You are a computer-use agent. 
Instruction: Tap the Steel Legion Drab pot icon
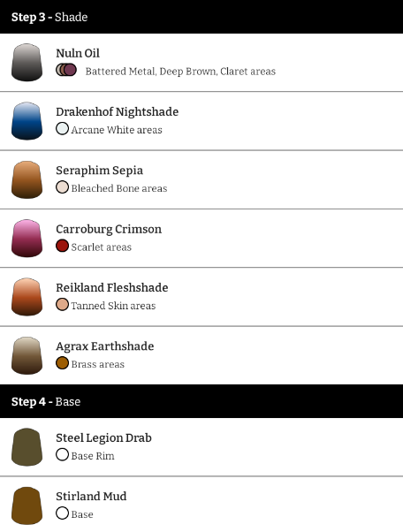[27, 447]
